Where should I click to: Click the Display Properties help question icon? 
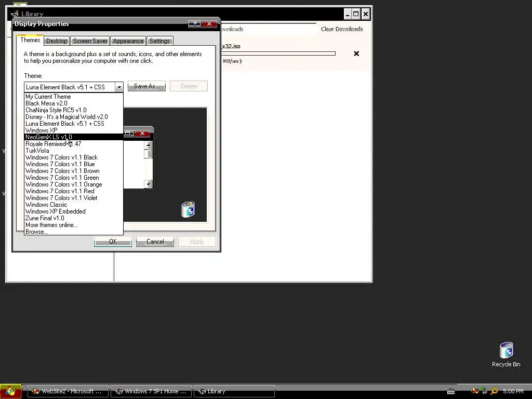tap(194, 24)
